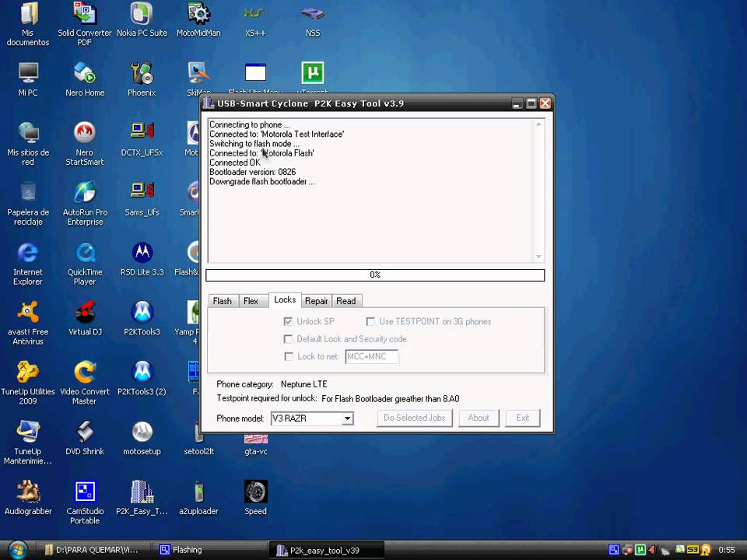Open Video Convert Master icon
The image size is (747, 560).
tap(84, 383)
